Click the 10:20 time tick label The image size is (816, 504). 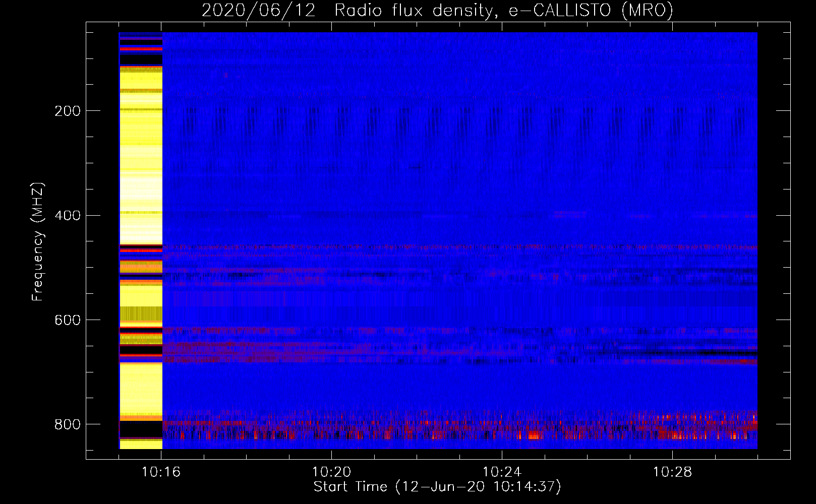tap(332, 472)
